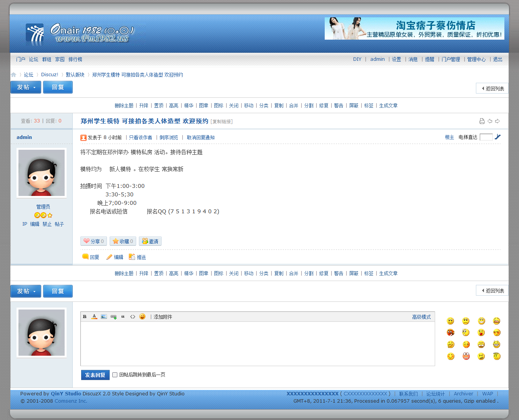The image size is (519, 420).
Task: Apply bold in the reply editor toolbar
Action: click(85, 317)
